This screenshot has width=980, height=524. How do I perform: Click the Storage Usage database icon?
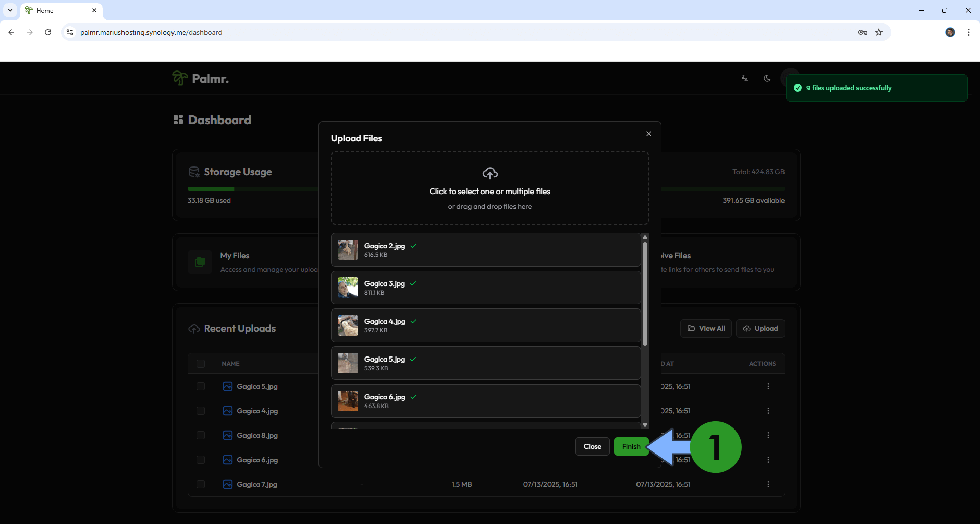194,172
